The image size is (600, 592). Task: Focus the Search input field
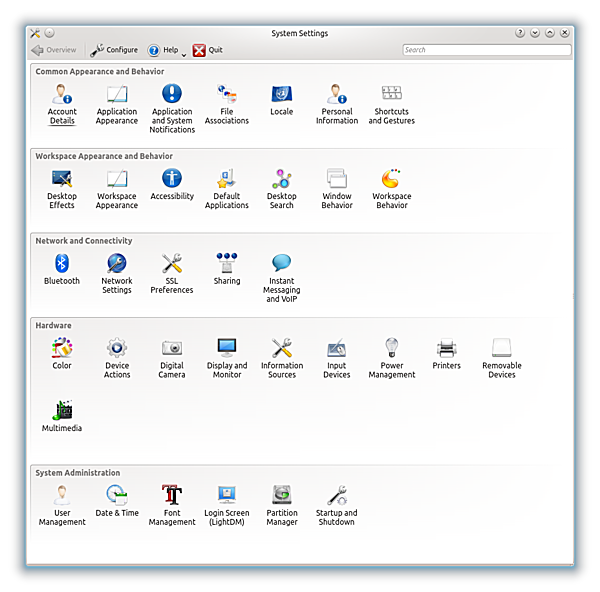487,50
